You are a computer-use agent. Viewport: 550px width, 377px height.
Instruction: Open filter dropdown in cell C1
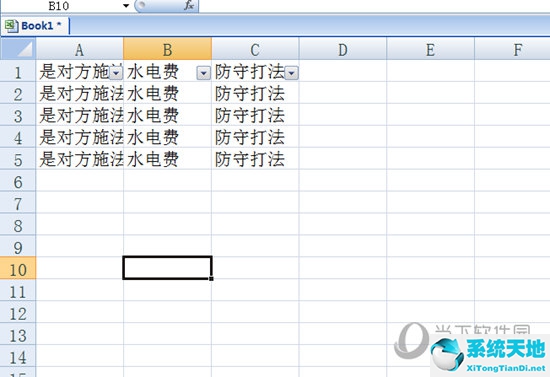(x=291, y=73)
